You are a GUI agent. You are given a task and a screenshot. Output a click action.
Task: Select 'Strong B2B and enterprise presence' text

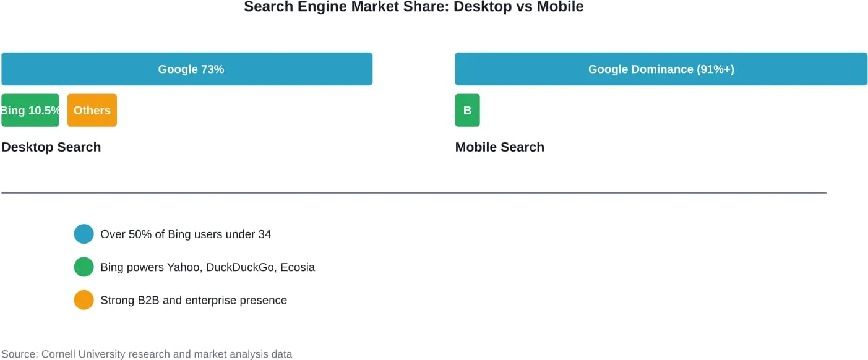click(x=194, y=301)
